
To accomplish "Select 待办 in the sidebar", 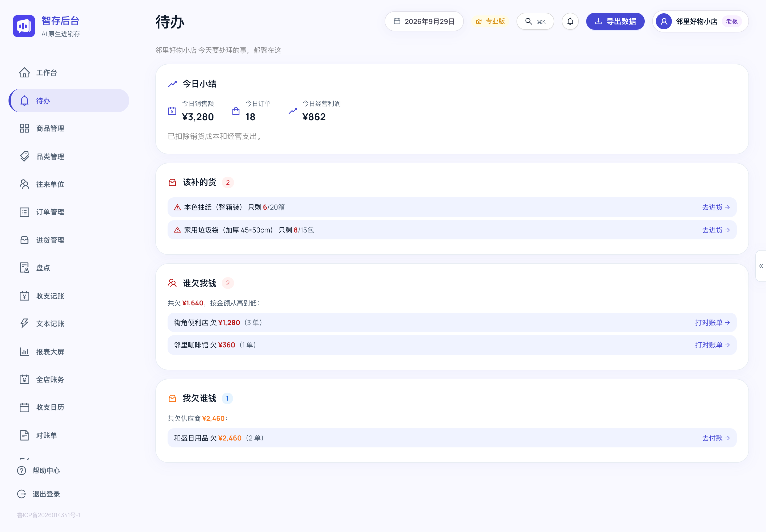I will 69,101.
